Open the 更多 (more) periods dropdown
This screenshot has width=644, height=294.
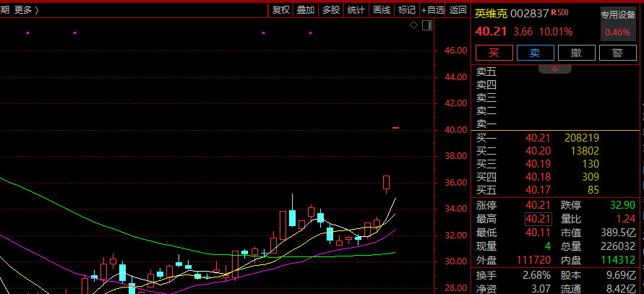coord(27,9)
